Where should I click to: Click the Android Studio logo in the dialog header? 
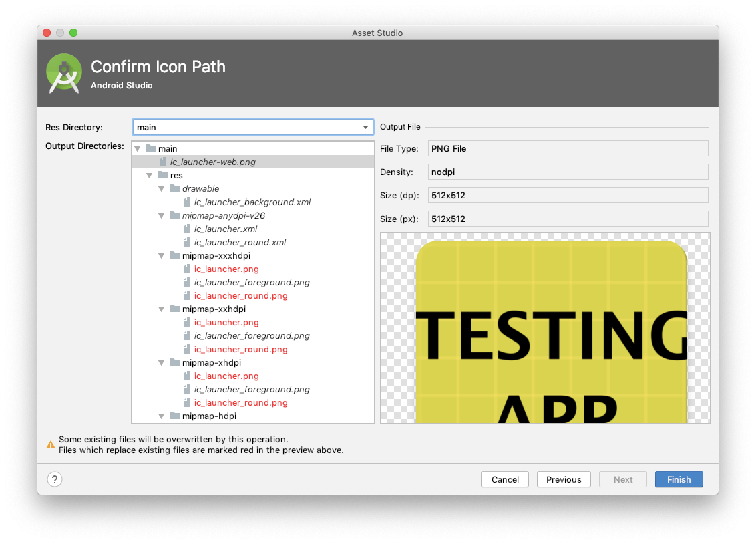[63, 74]
